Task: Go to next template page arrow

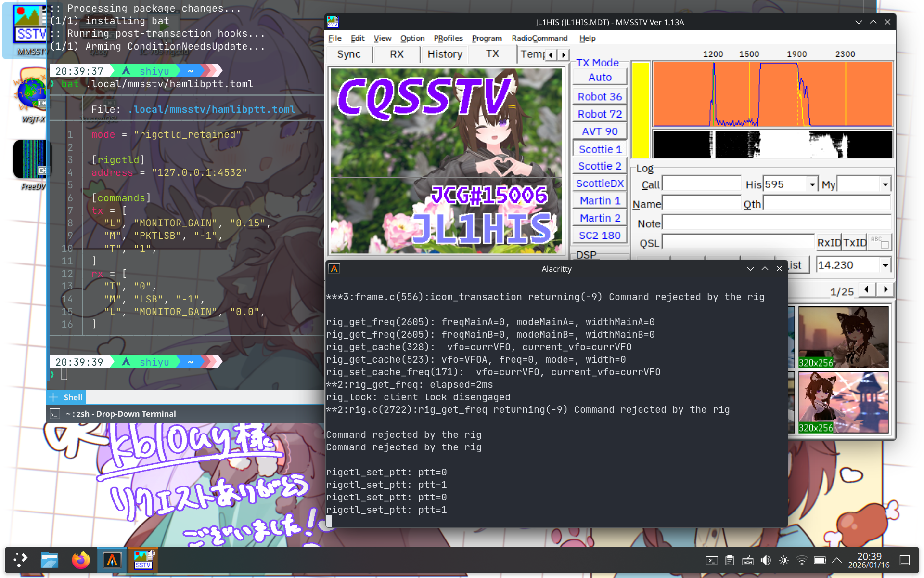Action: pos(885,289)
